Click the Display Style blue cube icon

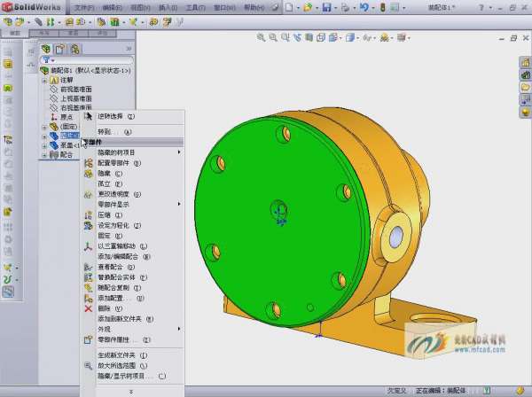pos(350,37)
